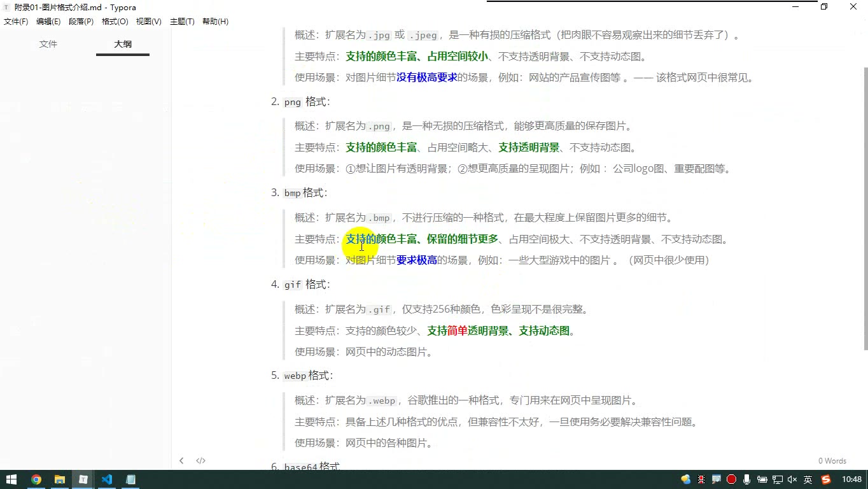Image resolution: width=868 pixels, height=489 pixels.
Task: Open the 编辑(E) menu
Action: pos(48,22)
